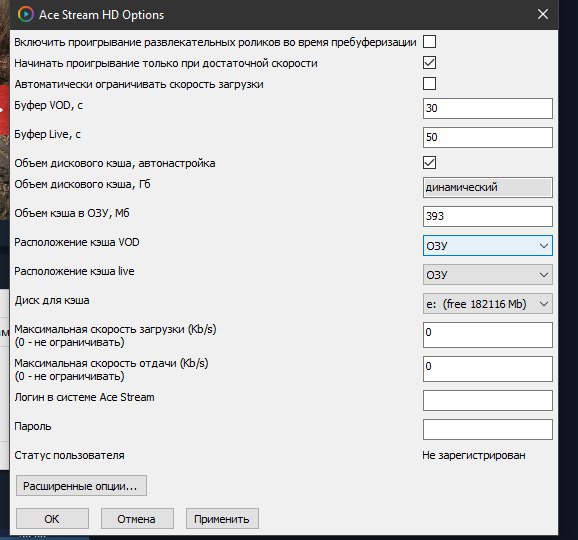Enable entertainment clips during prebuffering checkbox

click(429, 42)
